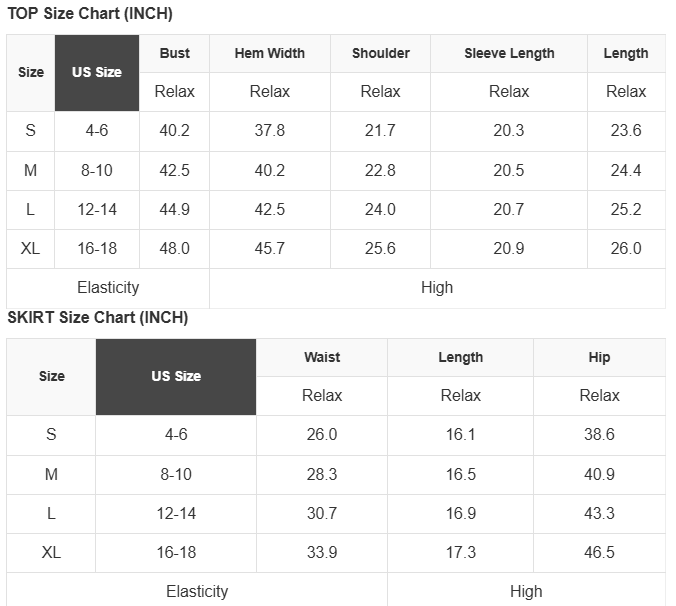Click the Hip column header

click(x=600, y=357)
